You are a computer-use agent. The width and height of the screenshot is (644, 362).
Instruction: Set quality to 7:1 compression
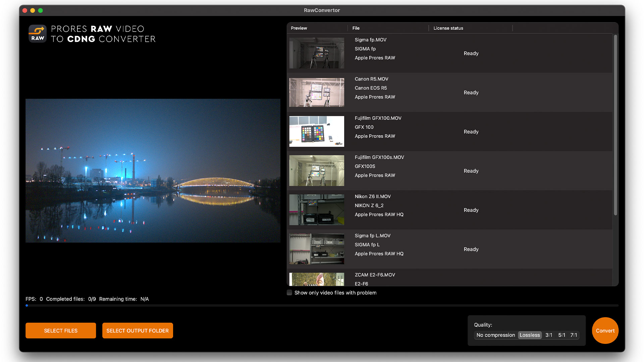574,335
